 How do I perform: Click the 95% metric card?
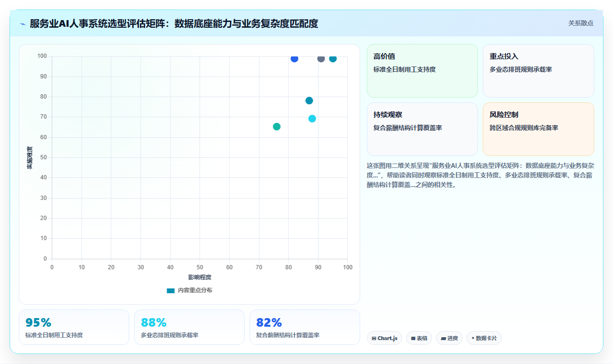[x=74, y=327]
